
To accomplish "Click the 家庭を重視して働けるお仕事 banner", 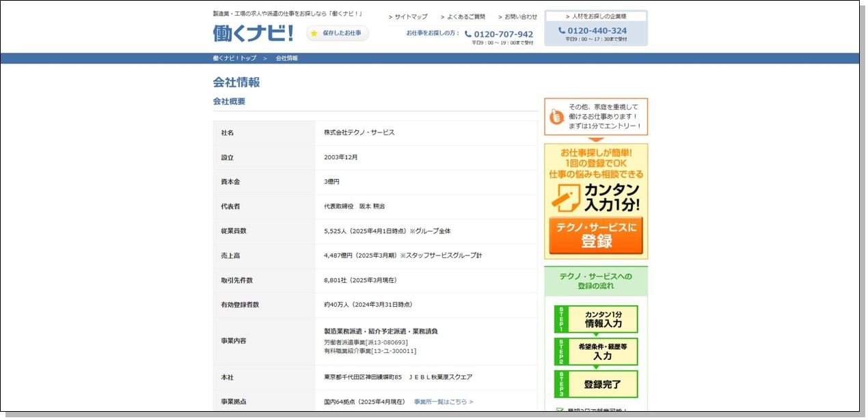I will point(596,117).
